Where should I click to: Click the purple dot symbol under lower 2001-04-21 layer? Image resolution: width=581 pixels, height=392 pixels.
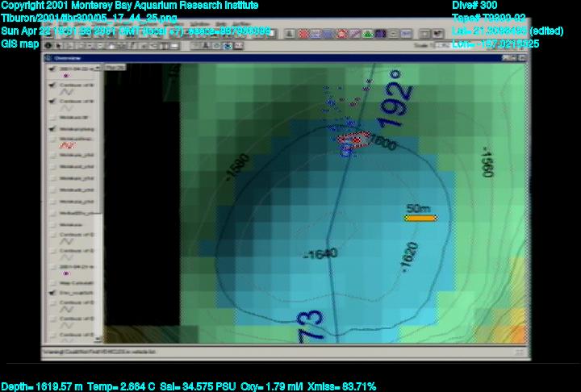pyautogui.click(x=66, y=273)
